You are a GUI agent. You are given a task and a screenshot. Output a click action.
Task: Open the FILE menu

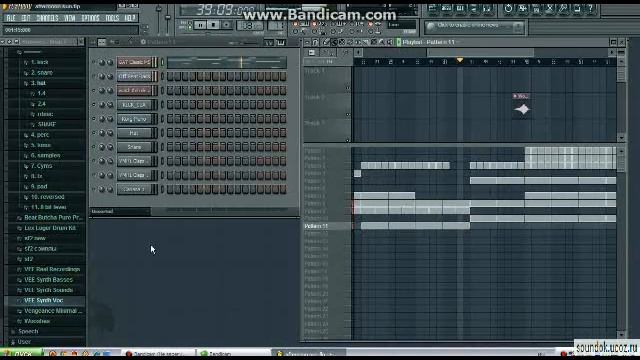click(11, 18)
